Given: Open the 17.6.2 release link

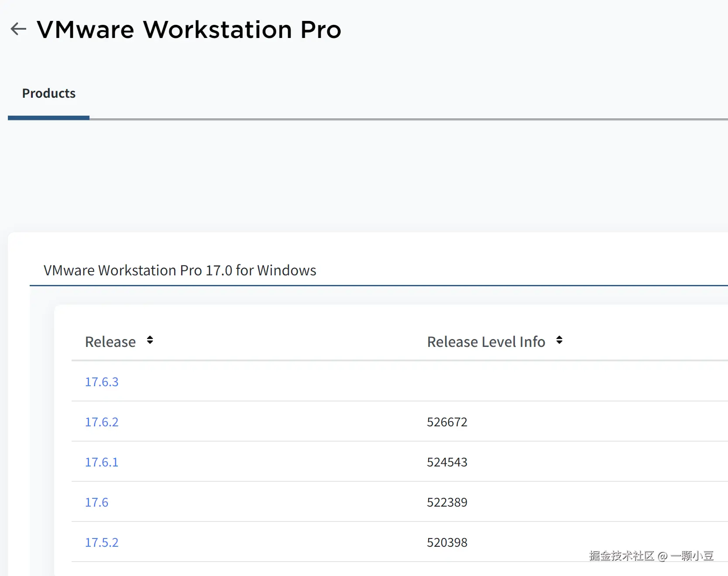Looking at the screenshot, I should [x=102, y=422].
